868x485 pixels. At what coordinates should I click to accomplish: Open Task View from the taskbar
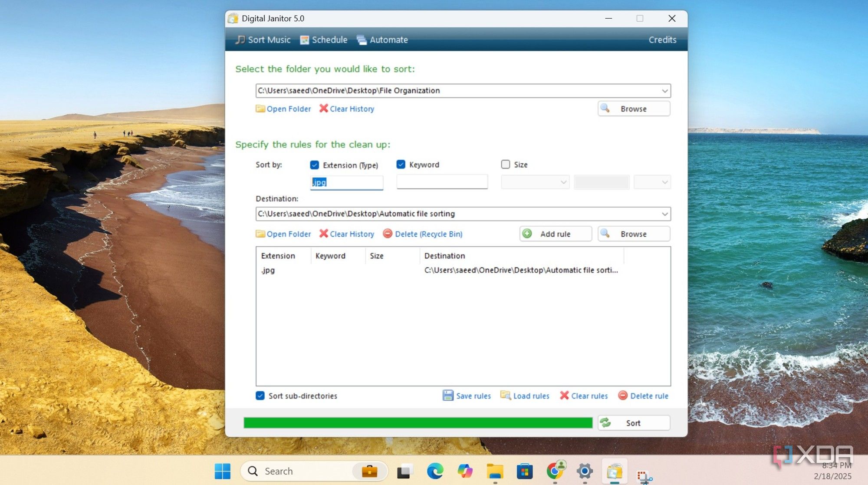click(x=404, y=471)
